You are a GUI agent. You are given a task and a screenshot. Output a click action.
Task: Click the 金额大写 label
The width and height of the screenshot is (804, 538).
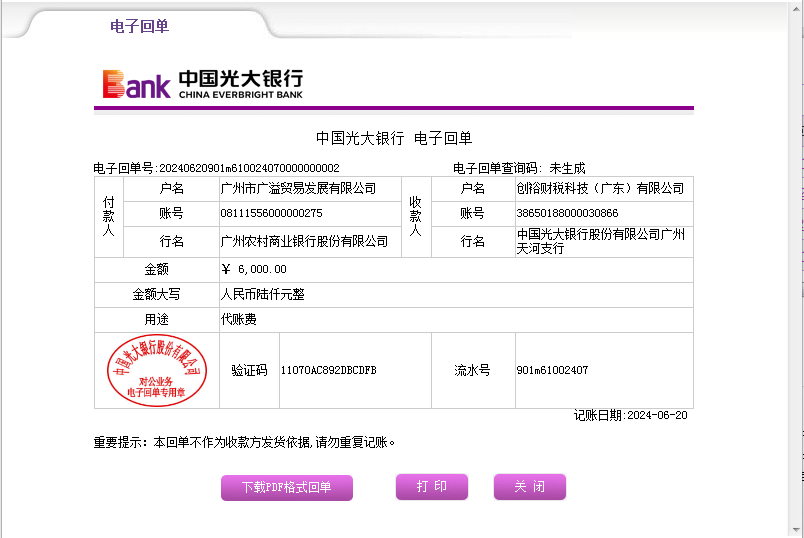(156, 294)
